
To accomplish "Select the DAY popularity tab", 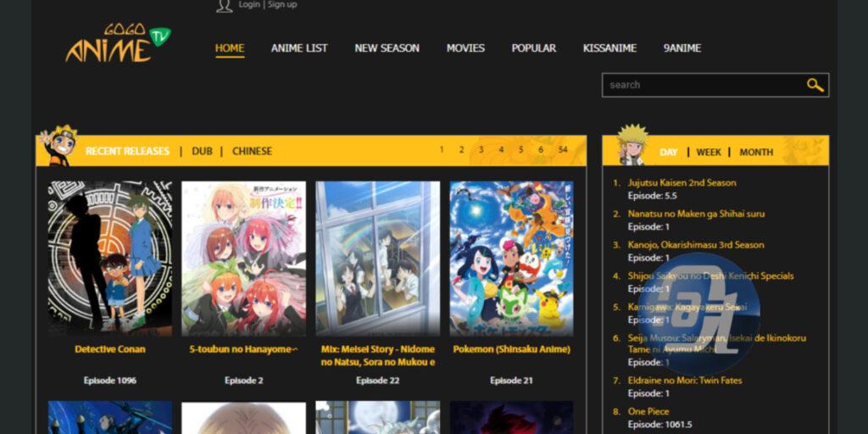I will (668, 153).
